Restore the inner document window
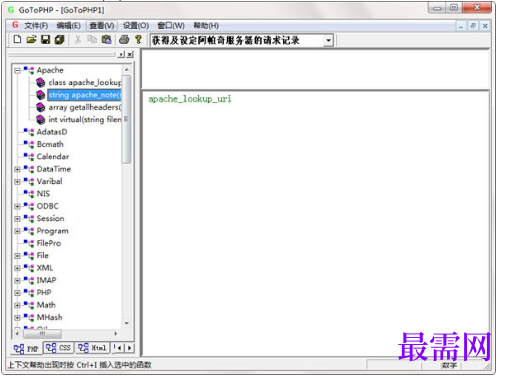 click(473, 26)
